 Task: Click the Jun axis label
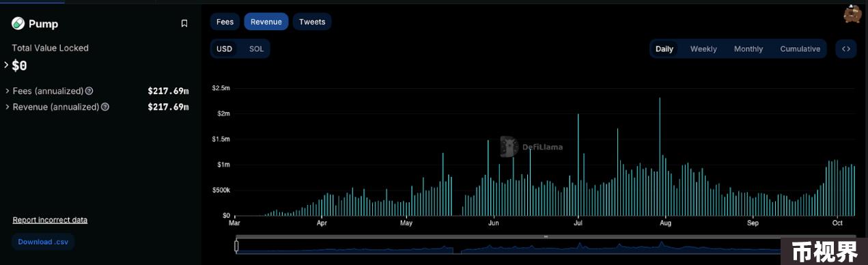pos(494,223)
